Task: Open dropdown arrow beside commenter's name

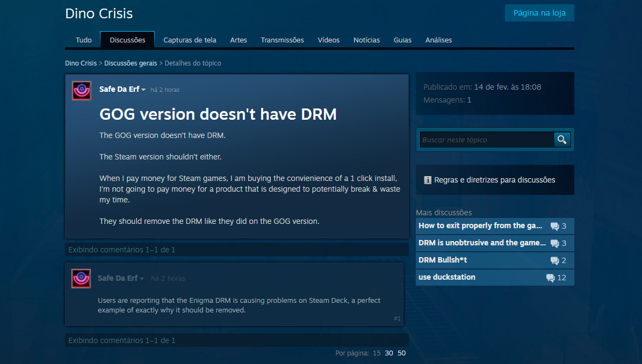Action: coord(142,279)
